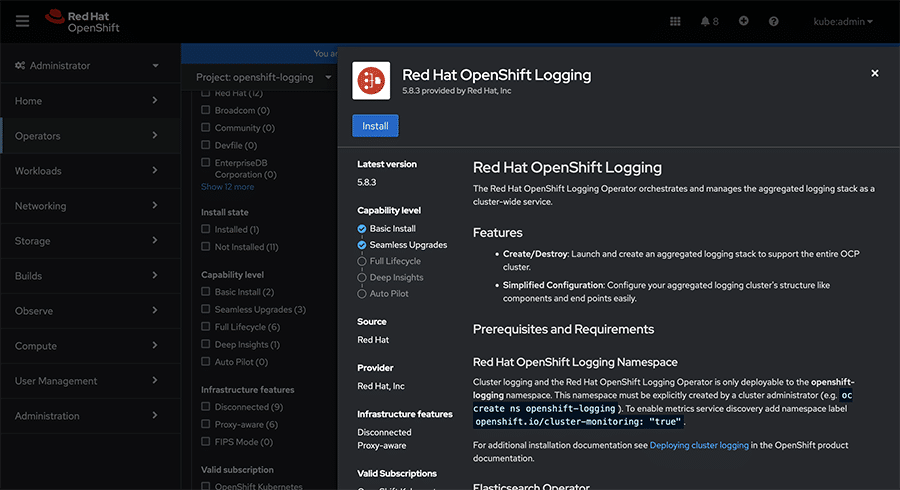View notifications bell with 8 alerts
The width and height of the screenshot is (900, 490).
709,21
